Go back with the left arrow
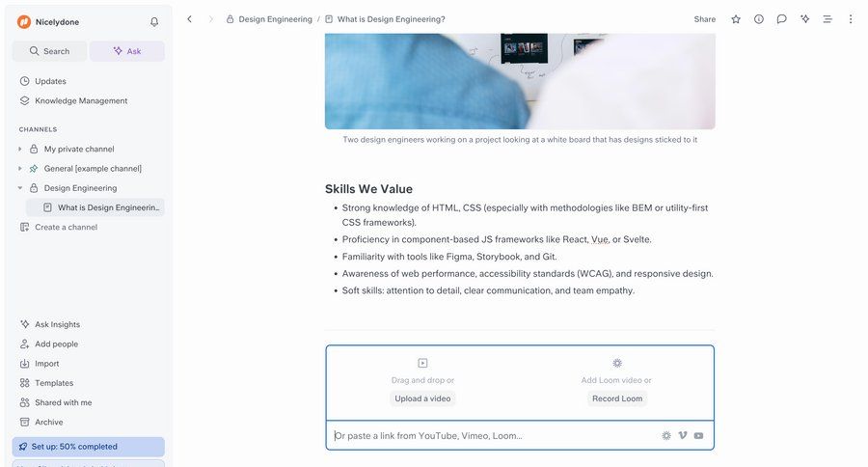The height and width of the screenshot is (467, 868). 189,19
